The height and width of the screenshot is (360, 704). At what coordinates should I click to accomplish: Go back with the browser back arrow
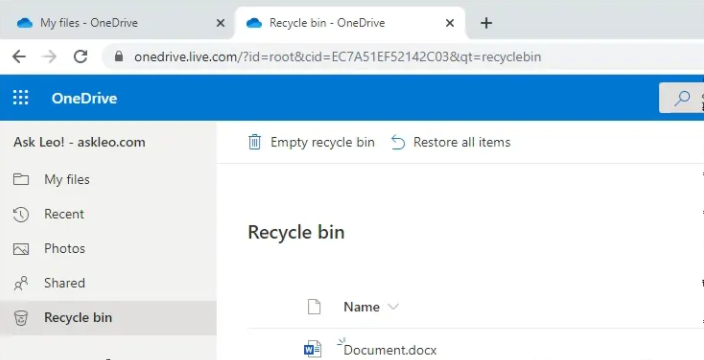point(19,57)
